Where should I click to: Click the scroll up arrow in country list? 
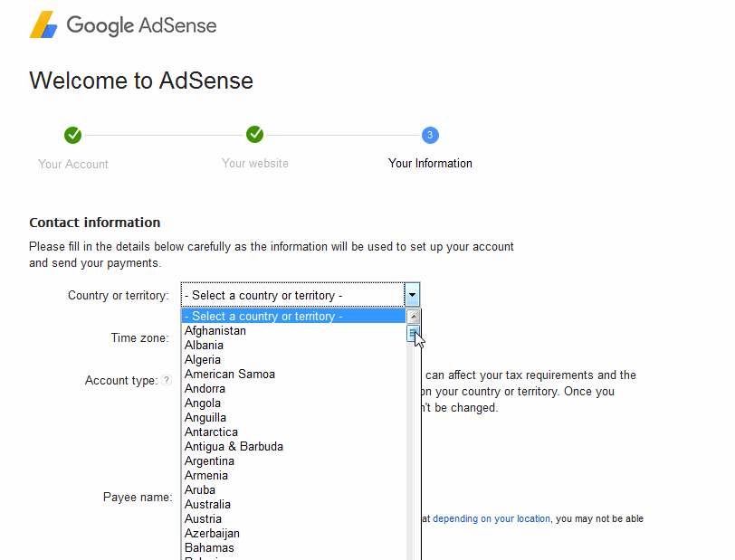click(x=413, y=317)
